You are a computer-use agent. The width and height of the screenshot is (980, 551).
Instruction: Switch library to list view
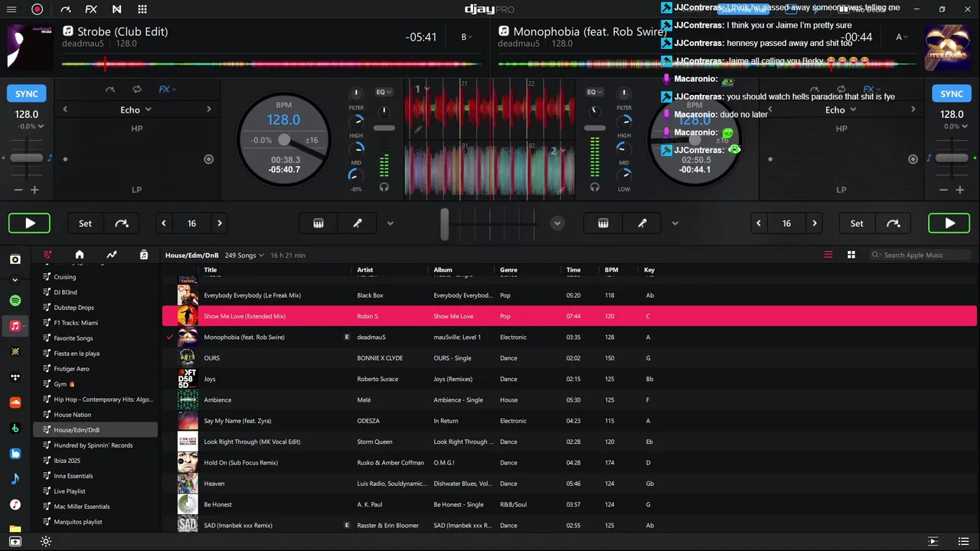pos(828,255)
